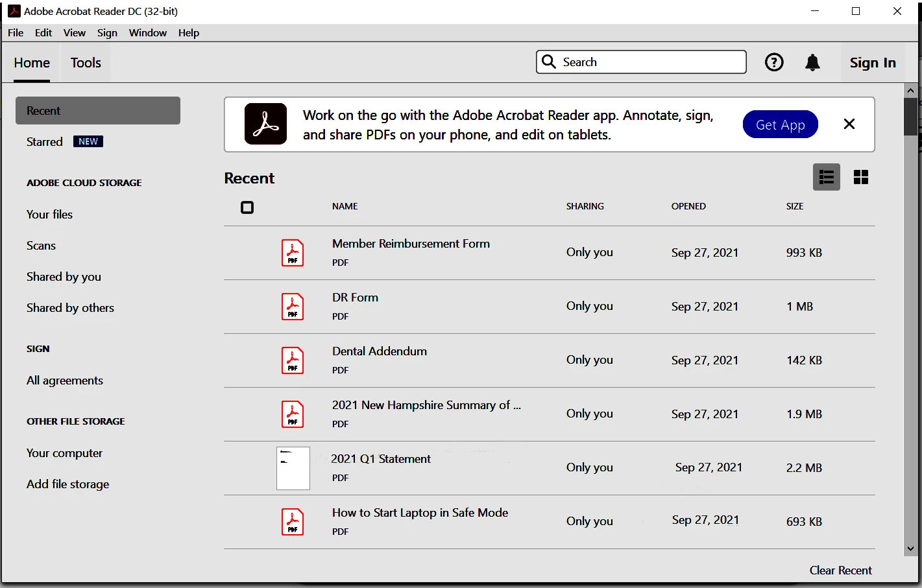
Task: Open the View menu
Action: click(x=75, y=32)
